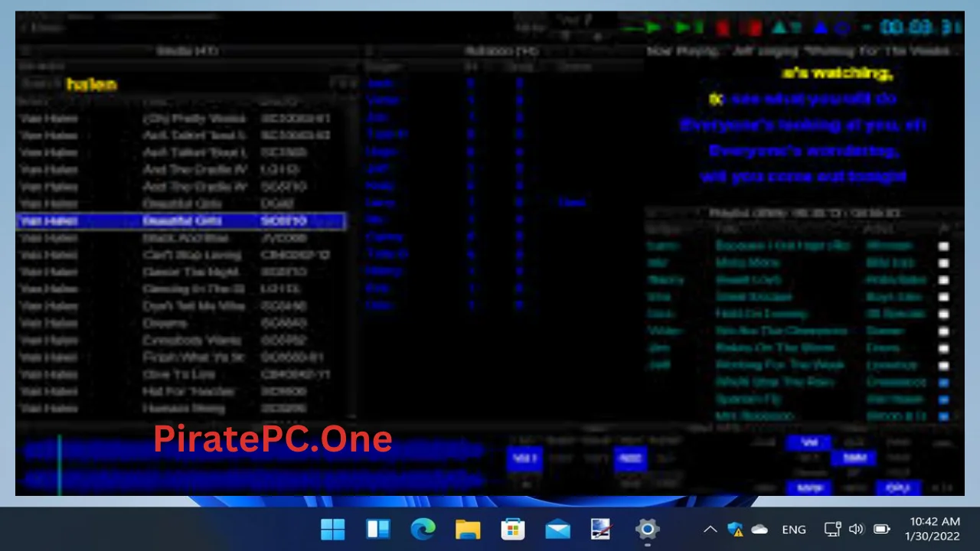980x551 pixels.
Task: Open Microsoft Store from the taskbar
Action: click(512, 529)
